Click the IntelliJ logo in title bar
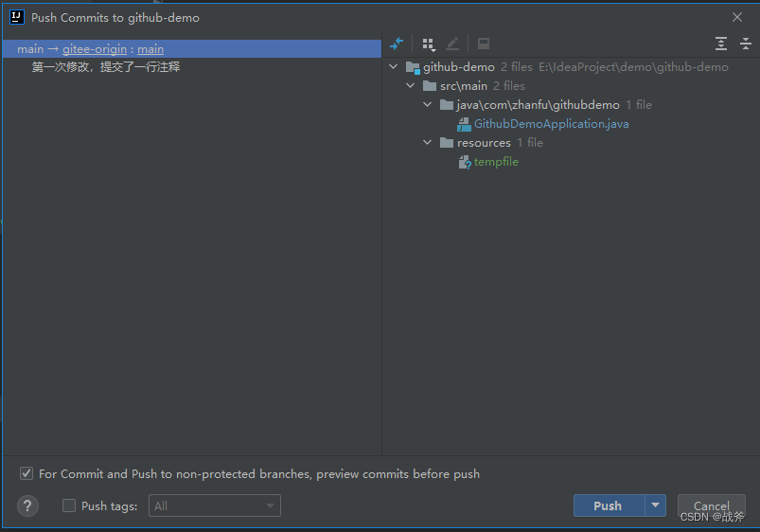The image size is (760, 532). coord(16,17)
